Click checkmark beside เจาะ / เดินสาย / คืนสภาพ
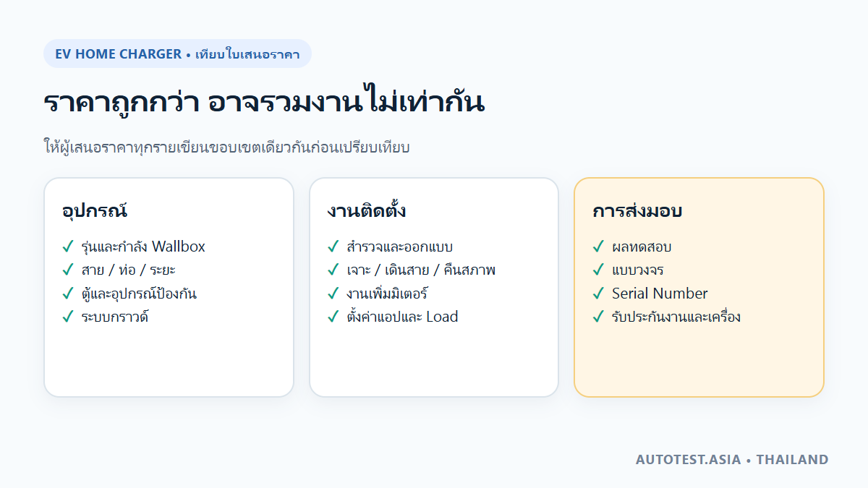The width and height of the screenshot is (868, 488). tap(333, 270)
